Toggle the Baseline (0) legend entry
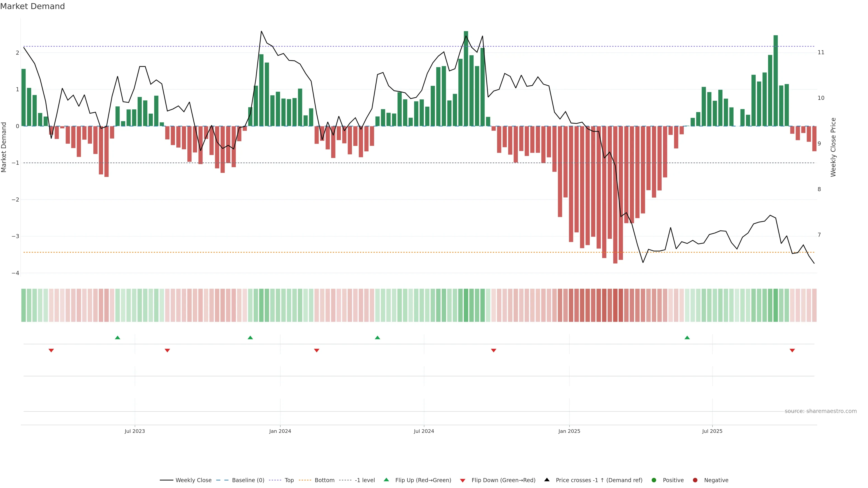This screenshot has width=868, height=488. [248, 480]
